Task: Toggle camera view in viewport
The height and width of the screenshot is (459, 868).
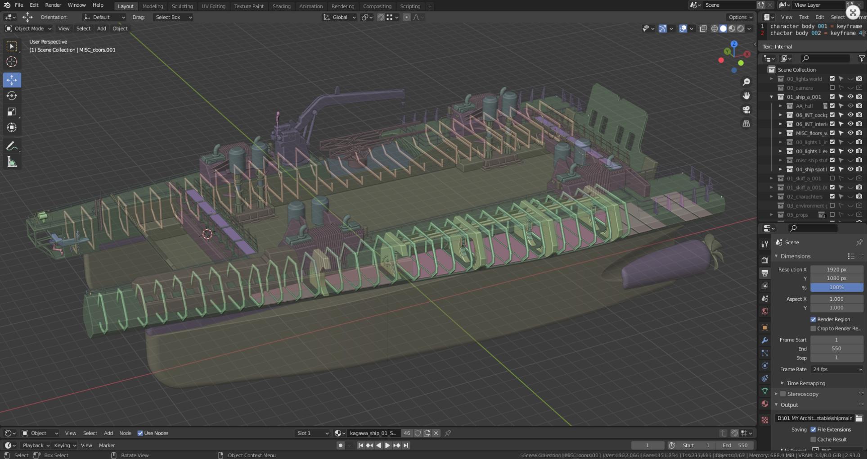Action: point(746,109)
